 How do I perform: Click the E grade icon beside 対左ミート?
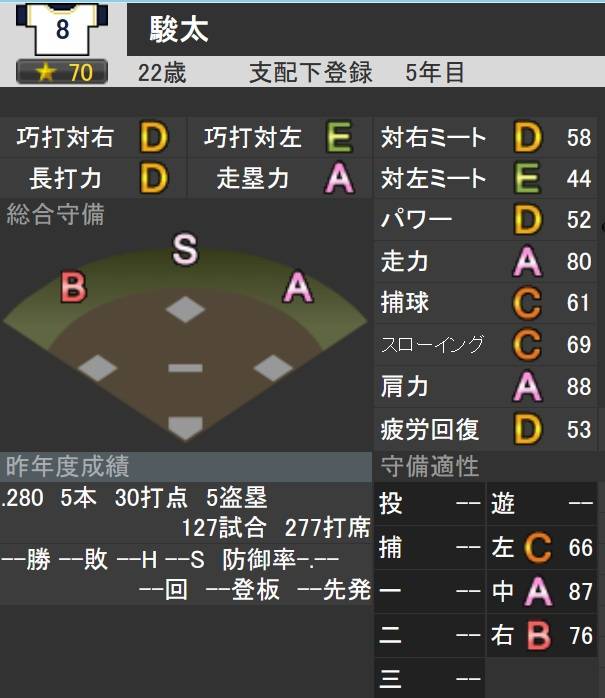coord(527,179)
